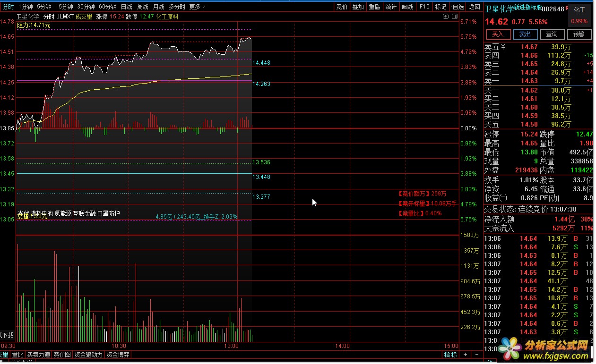Click the 14.263 level label on chart
This screenshot has width=596, height=364.
tap(261, 84)
